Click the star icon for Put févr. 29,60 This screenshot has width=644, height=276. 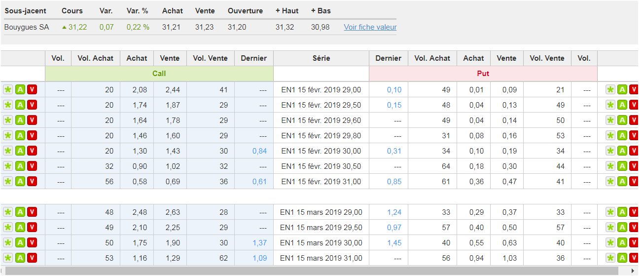pos(610,120)
